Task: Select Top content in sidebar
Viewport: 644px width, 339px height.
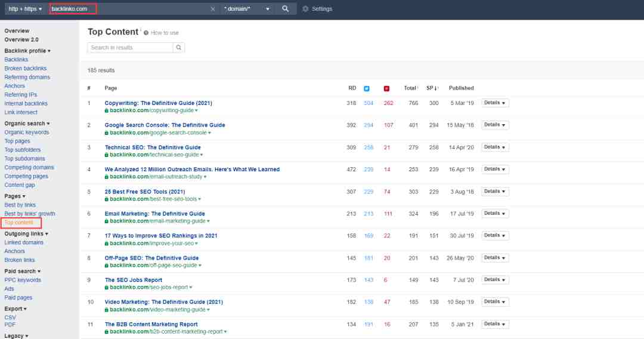Action: (19, 222)
